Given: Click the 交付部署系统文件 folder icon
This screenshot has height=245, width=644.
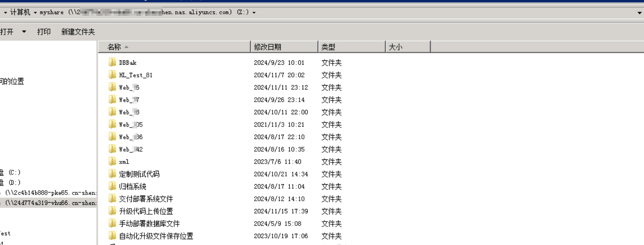Looking at the screenshot, I should click(112, 199).
